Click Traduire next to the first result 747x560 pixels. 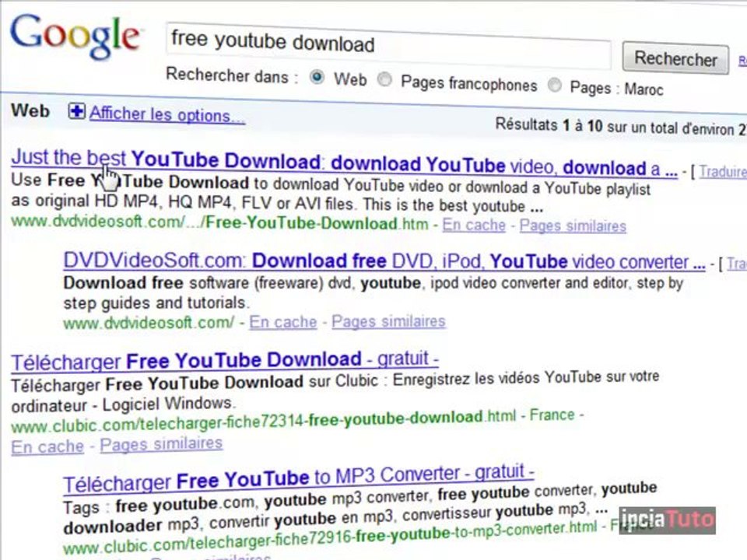point(723,172)
